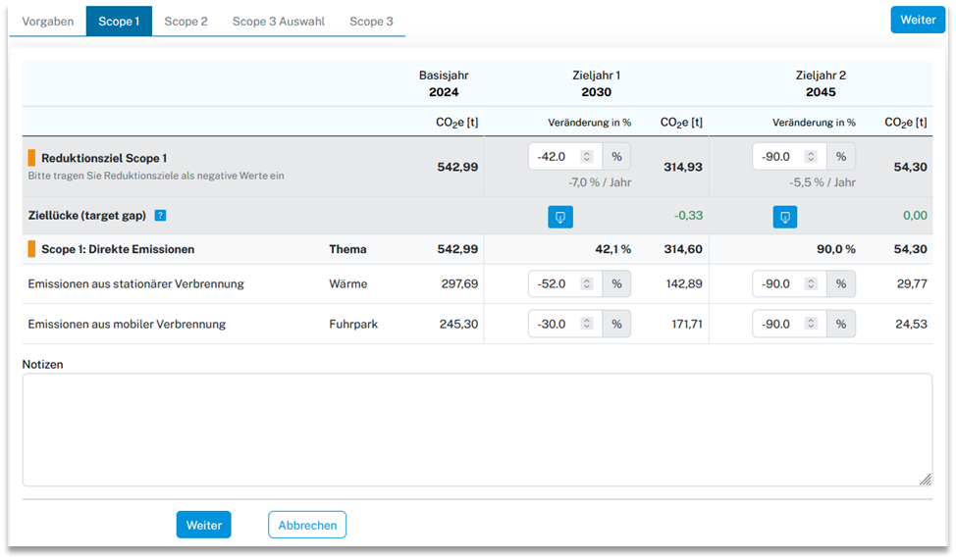This screenshot has width=956, height=560.
Task: Switch to the Vorgaben tab
Action: 48,21
